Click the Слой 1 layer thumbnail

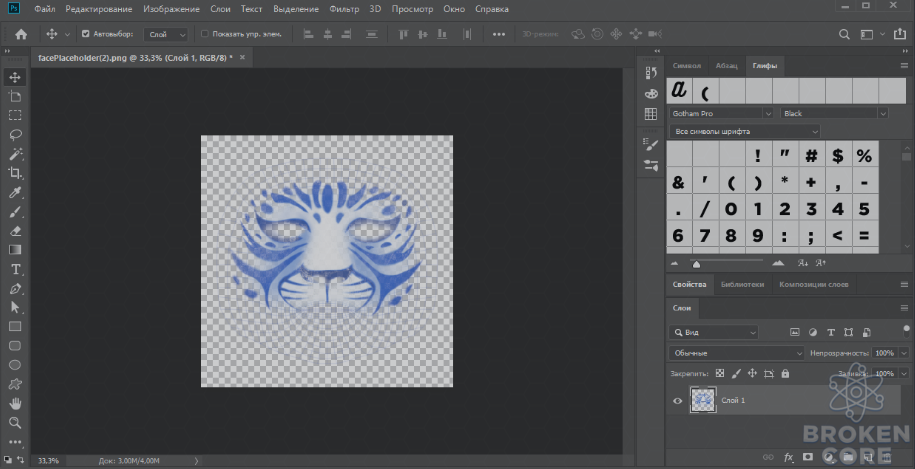703,401
